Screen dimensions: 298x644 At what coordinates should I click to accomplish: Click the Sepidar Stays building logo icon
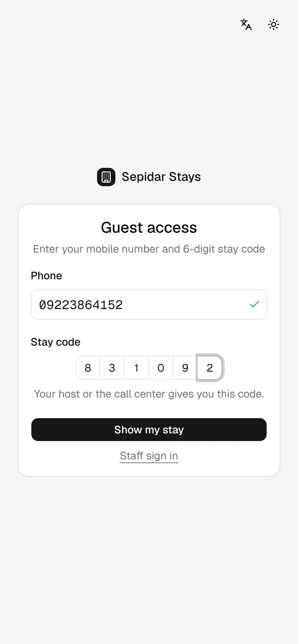(x=106, y=177)
